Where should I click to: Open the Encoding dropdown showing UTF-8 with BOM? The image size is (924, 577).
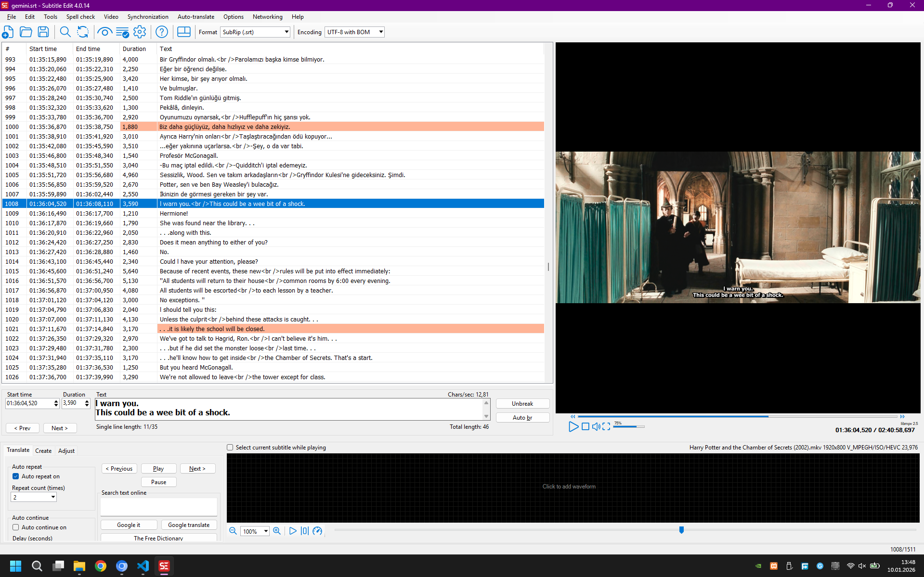coord(355,32)
